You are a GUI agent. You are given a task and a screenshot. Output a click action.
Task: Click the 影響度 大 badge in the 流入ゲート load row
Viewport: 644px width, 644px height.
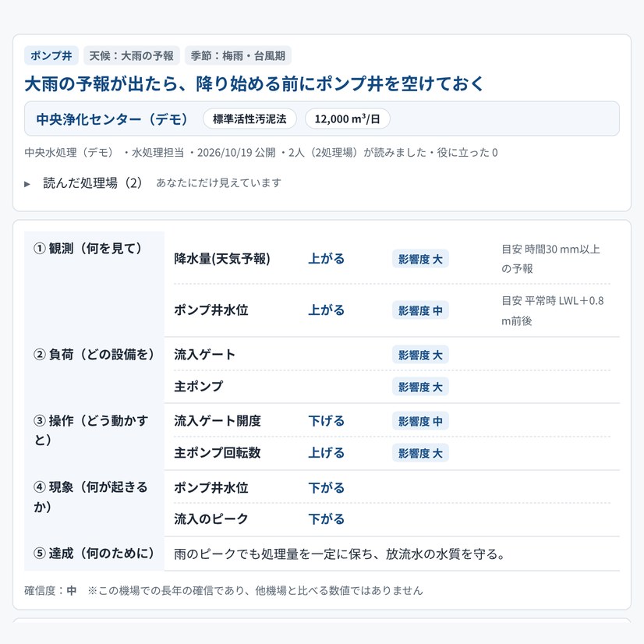(420, 355)
